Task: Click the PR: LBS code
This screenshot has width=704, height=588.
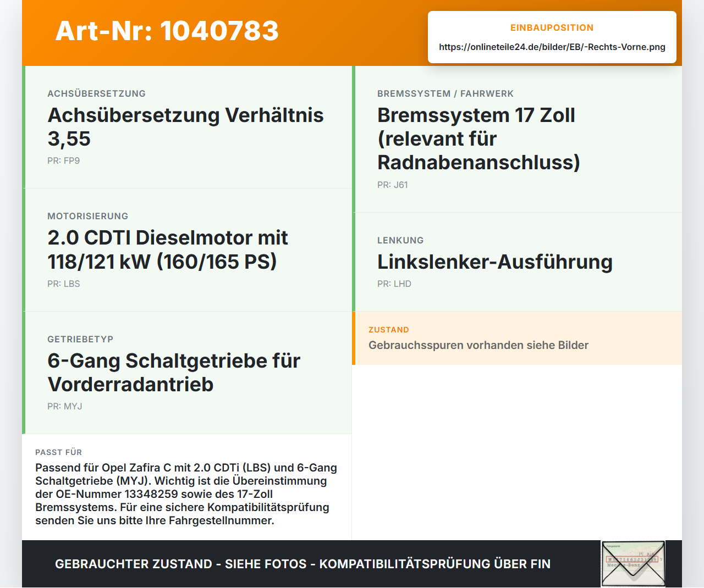Action: pyautogui.click(x=64, y=284)
